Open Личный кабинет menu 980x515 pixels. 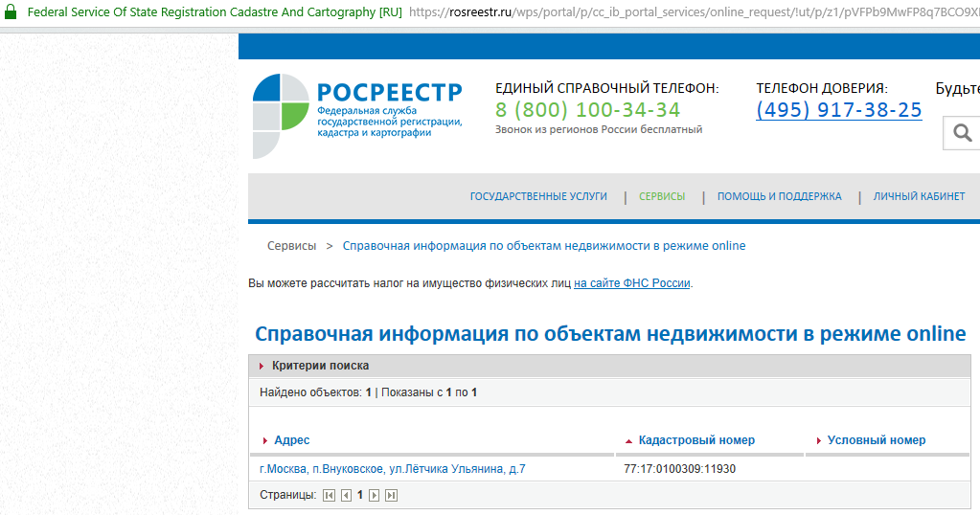[919, 196]
